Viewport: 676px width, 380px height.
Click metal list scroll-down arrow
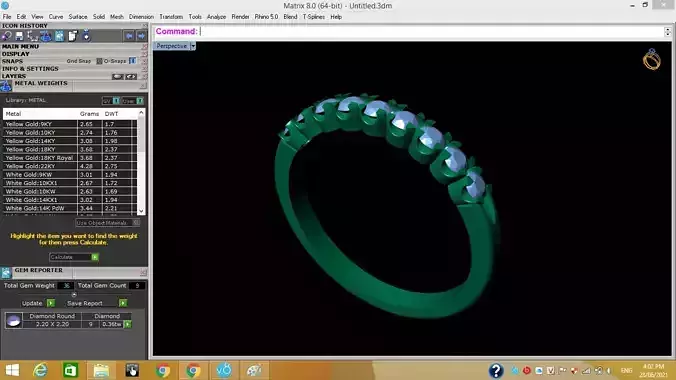pos(141,211)
